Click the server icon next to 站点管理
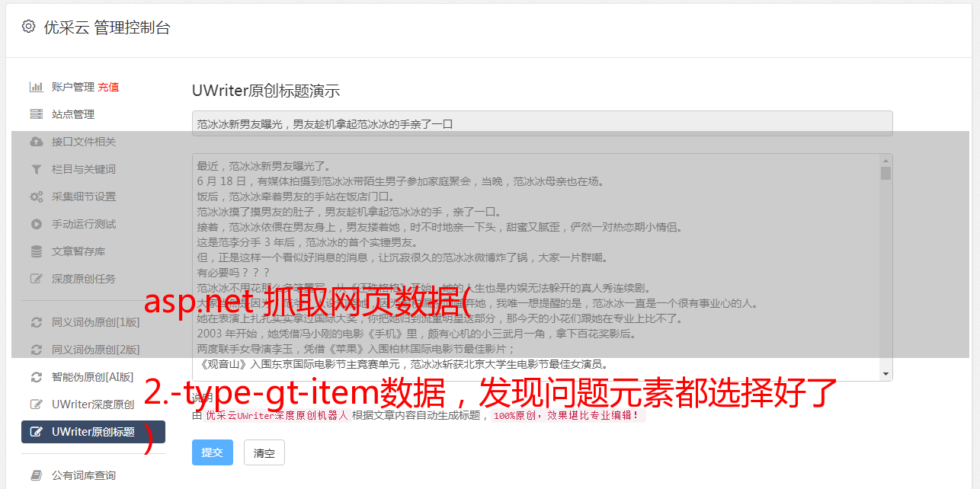The image size is (980, 489). click(x=36, y=114)
